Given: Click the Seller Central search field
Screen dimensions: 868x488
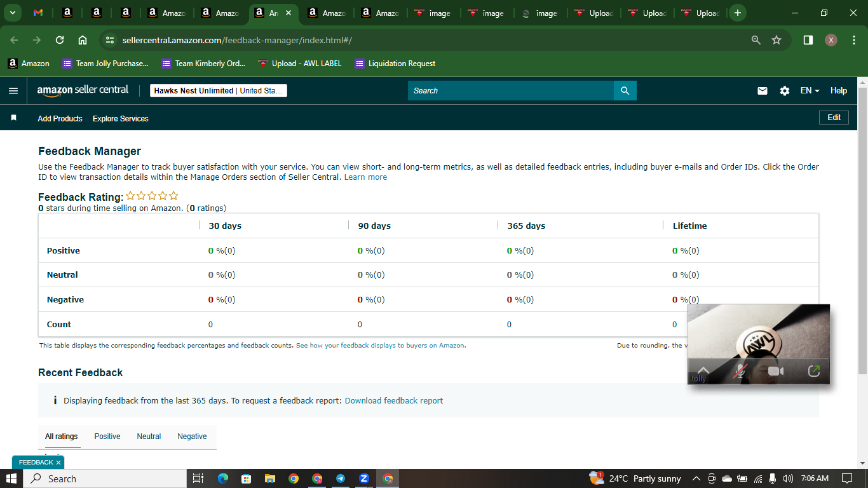Looking at the screenshot, I should tap(511, 91).
